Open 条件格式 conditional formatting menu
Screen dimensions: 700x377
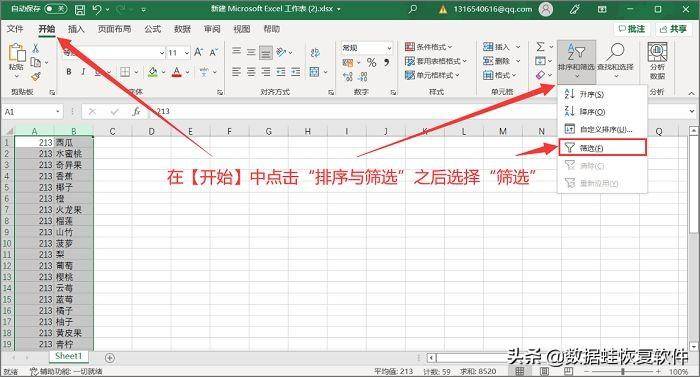tap(429, 47)
